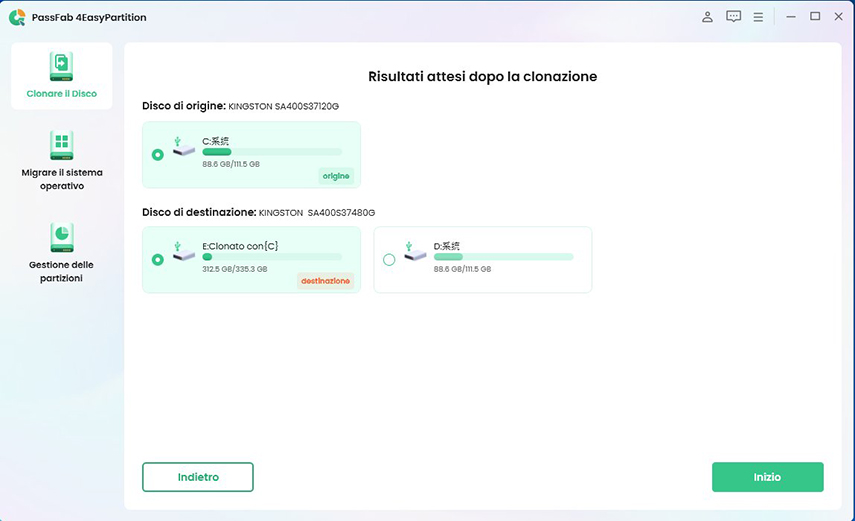Click the Clonare il Disco sidebar icon
The image size is (855, 521).
point(62,67)
